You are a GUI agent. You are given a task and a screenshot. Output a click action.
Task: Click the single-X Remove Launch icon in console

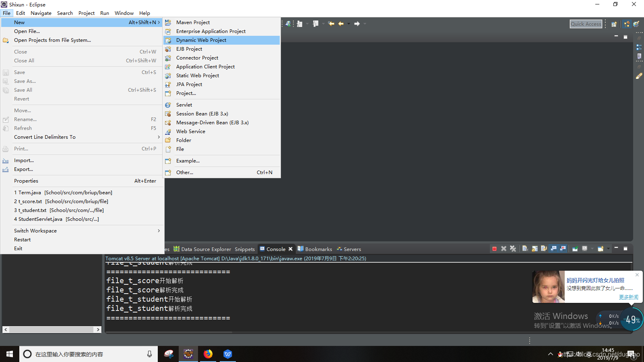point(504,249)
